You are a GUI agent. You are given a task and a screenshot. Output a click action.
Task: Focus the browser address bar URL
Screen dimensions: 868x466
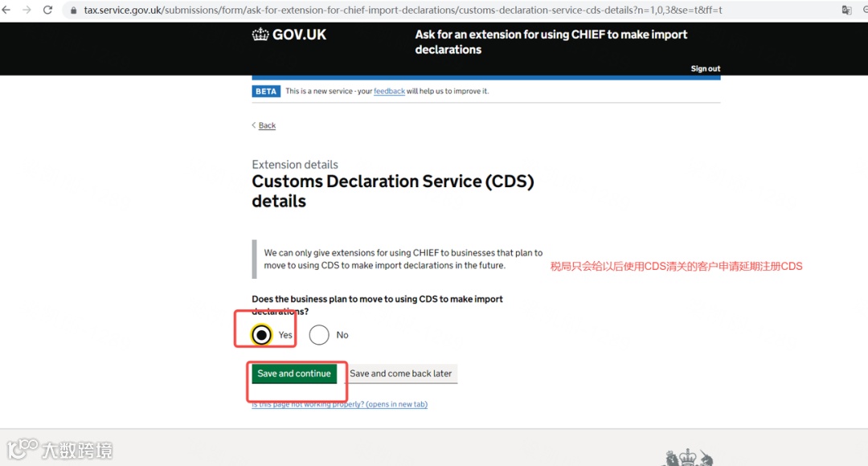click(x=403, y=10)
